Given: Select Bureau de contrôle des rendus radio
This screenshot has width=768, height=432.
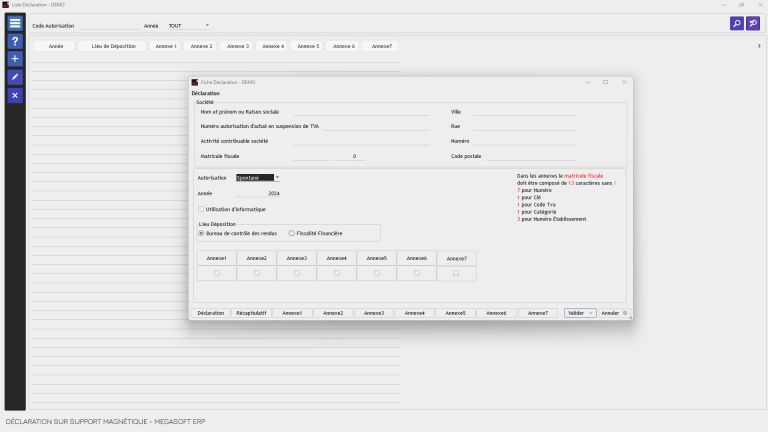Looking at the screenshot, I should click(x=201, y=234).
